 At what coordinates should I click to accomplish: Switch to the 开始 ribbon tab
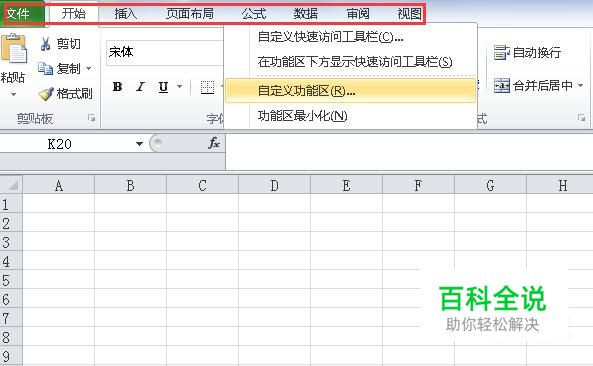[73, 14]
